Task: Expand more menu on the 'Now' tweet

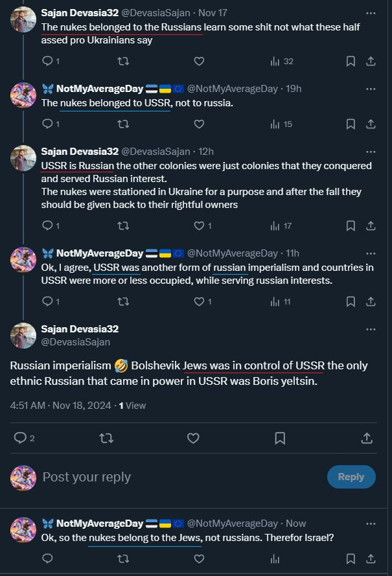Action: click(x=371, y=523)
